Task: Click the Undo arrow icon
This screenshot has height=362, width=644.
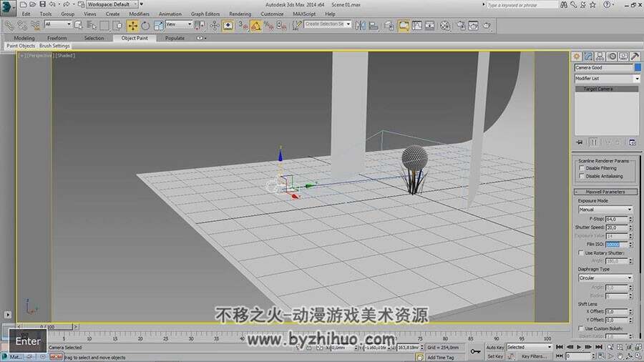Action: [52, 4]
